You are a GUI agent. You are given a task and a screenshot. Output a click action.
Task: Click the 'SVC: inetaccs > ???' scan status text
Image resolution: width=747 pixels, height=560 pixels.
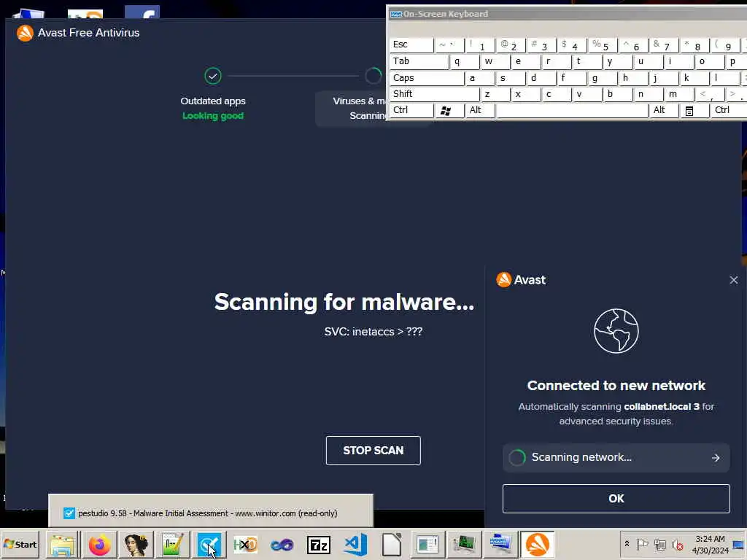[x=373, y=332]
